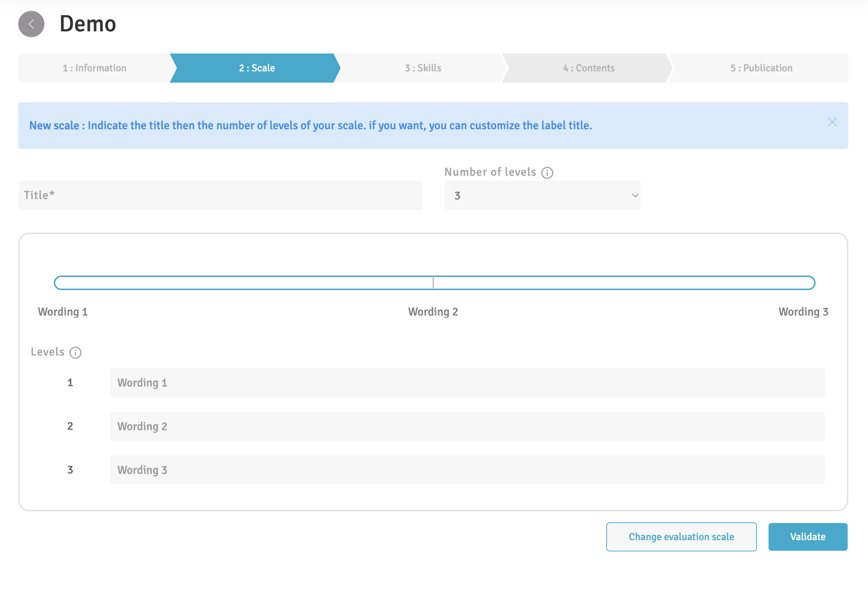The height and width of the screenshot is (594, 868).
Task: Go to the 1 : Information step
Action: [95, 68]
